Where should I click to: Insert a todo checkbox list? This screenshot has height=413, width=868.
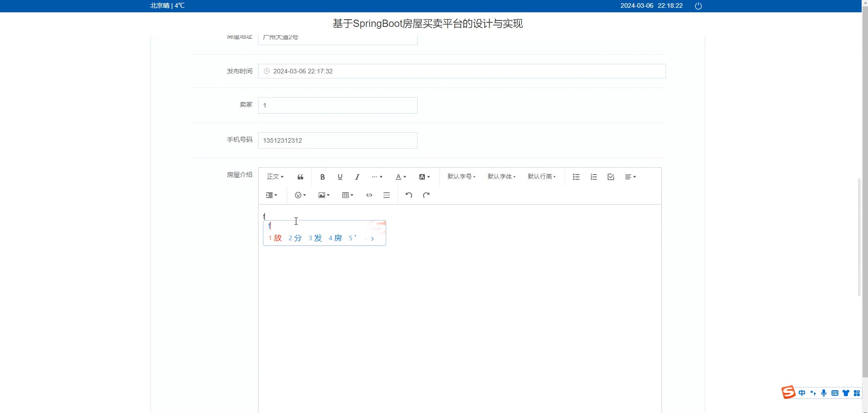coord(611,177)
